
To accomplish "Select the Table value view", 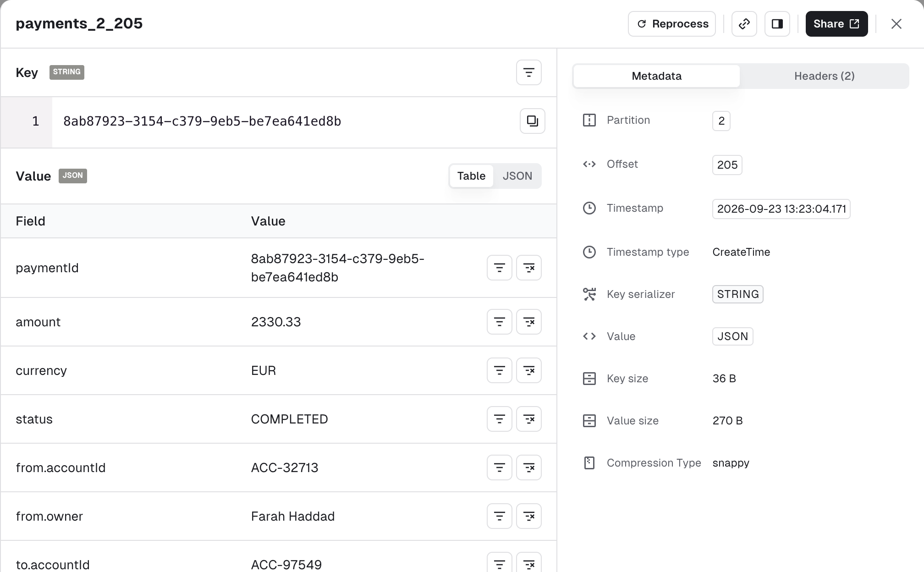I will [x=471, y=176].
